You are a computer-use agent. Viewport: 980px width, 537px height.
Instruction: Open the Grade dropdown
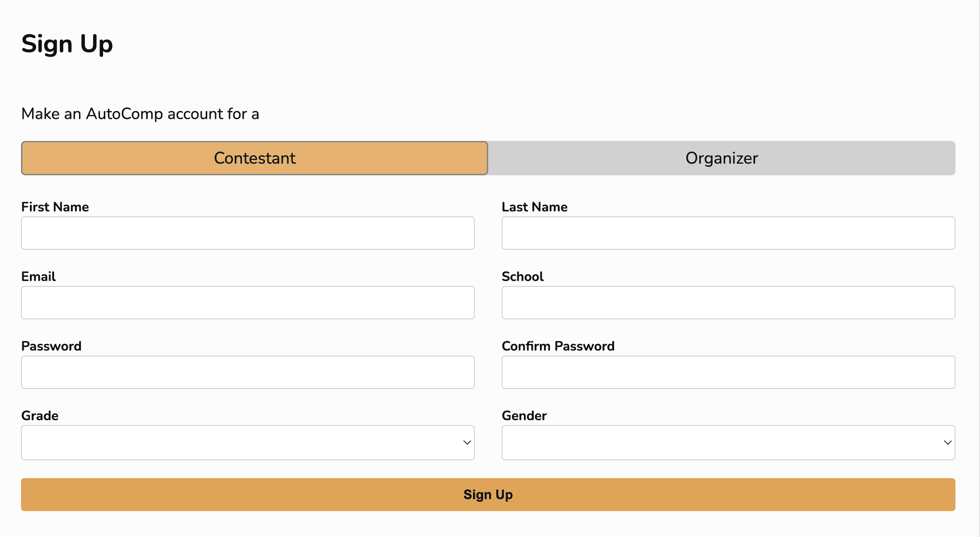coord(247,442)
